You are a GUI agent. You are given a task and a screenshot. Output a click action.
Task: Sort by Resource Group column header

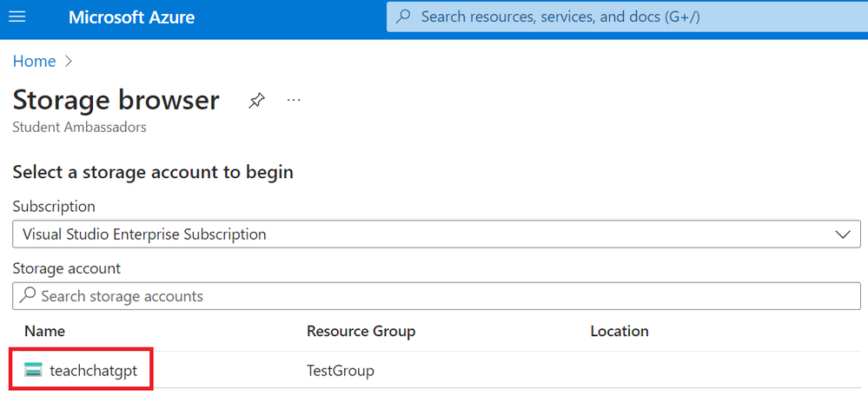[x=361, y=331]
